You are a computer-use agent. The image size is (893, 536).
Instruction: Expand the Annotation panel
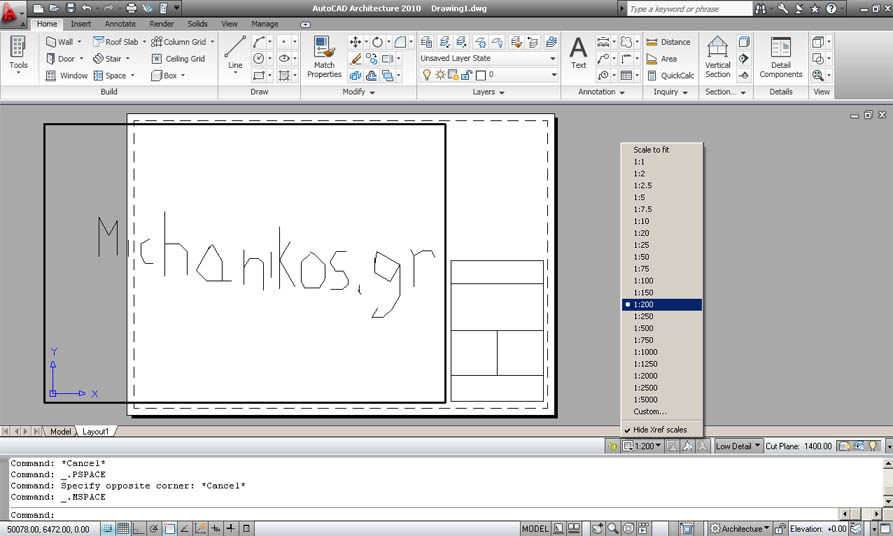coord(601,92)
